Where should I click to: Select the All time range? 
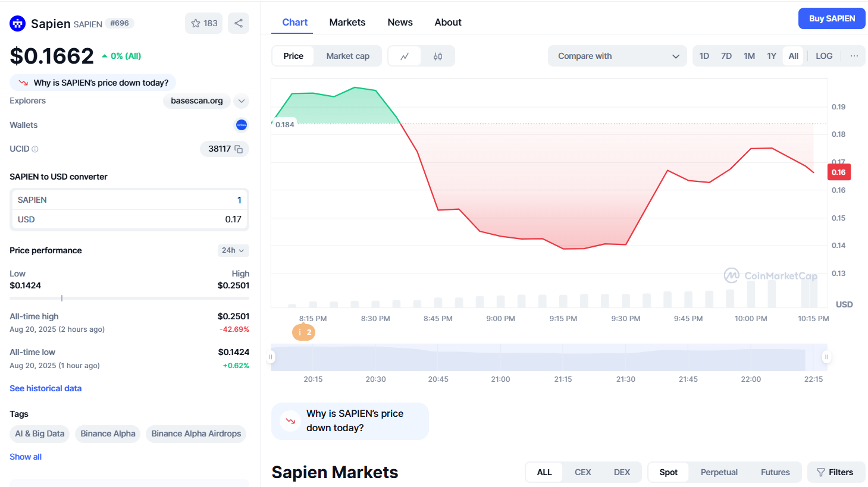point(794,56)
